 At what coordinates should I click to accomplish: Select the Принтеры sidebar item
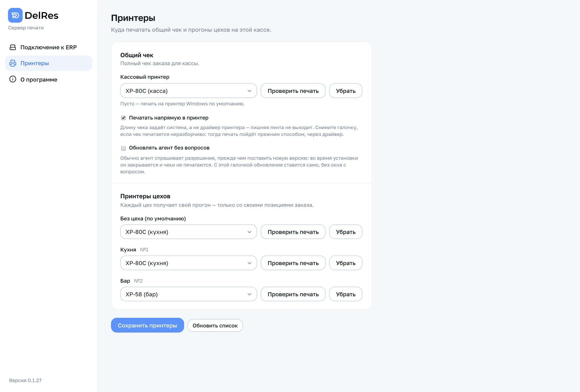click(49, 63)
